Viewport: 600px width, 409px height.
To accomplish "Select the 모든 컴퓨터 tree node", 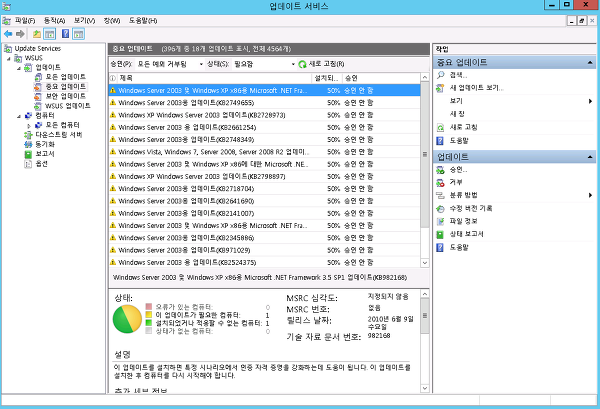I will [x=57, y=125].
